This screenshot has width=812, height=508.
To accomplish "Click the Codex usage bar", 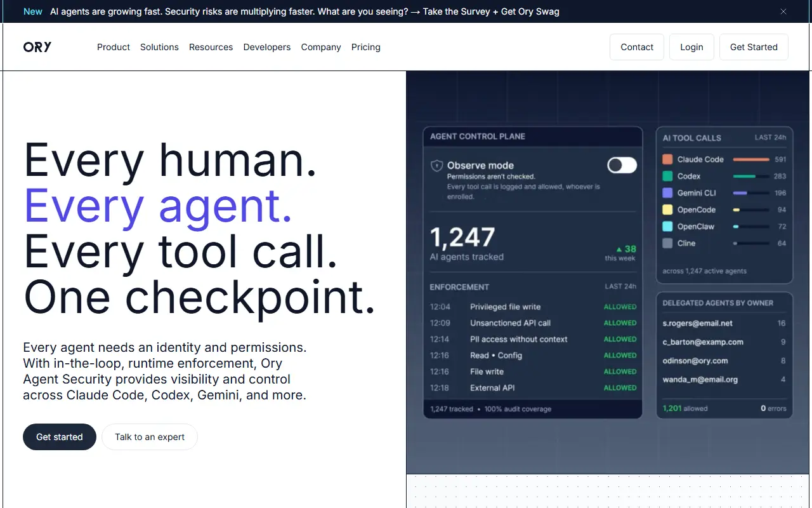I will (751, 176).
